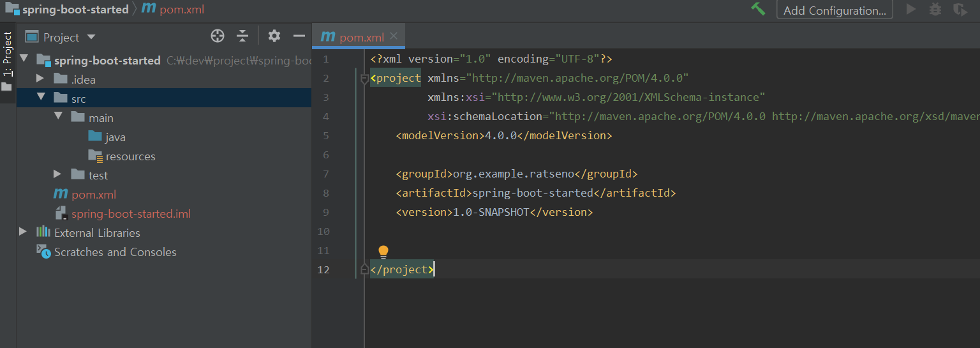Place cursor after closing project tag
The height and width of the screenshot is (348, 980).
click(x=434, y=269)
